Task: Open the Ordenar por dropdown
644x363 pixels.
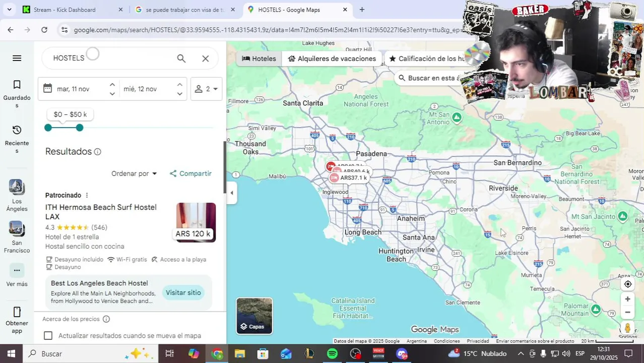Action: pyautogui.click(x=134, y=173)
